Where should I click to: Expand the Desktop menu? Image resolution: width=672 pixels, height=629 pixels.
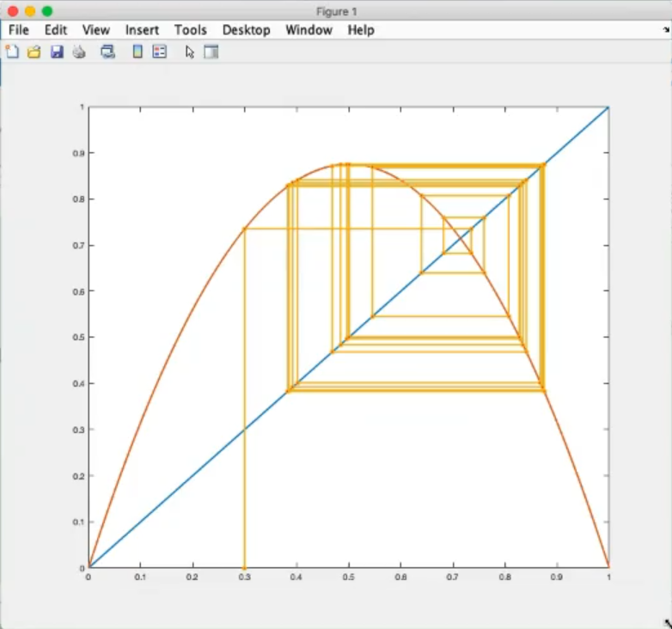[x=246, y=30]
